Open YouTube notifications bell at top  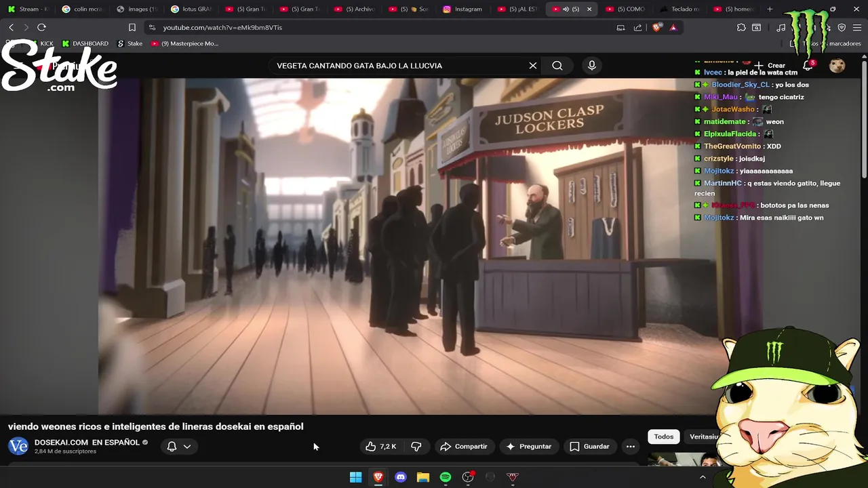click(x=808, y=65)
